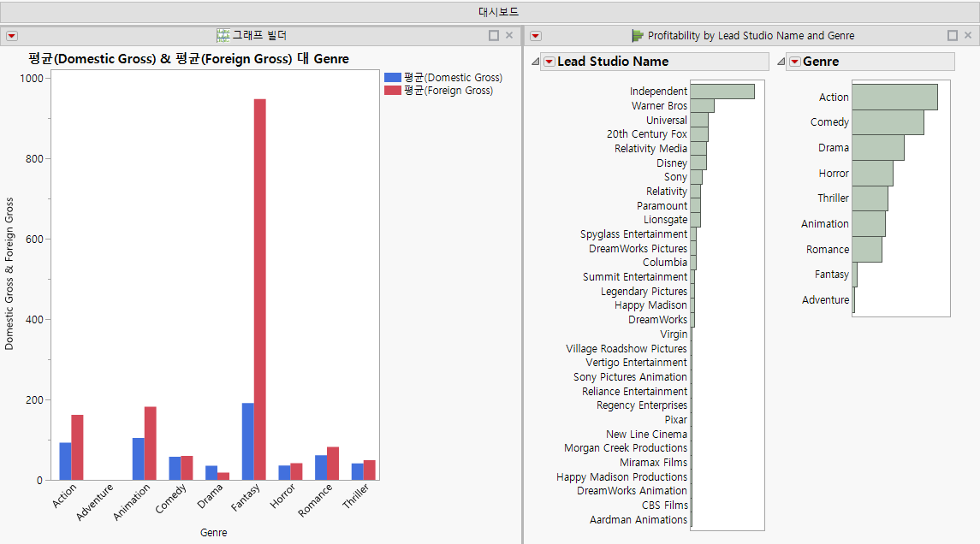980x544 pixels.
Task: Click the undock icon on the Profitability panel
Action: (953, 35)
